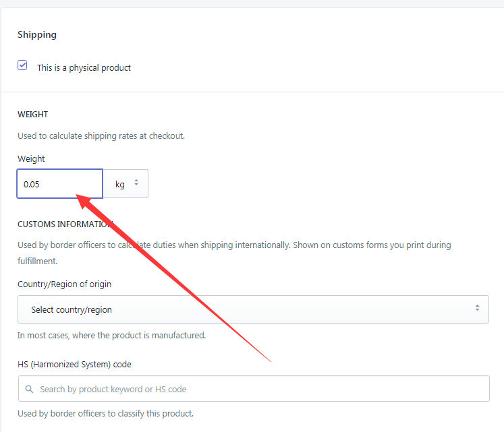Viewport: 504px width, 432px height.
Task: Click the shipping rates at checkout description
Action: 101,136
